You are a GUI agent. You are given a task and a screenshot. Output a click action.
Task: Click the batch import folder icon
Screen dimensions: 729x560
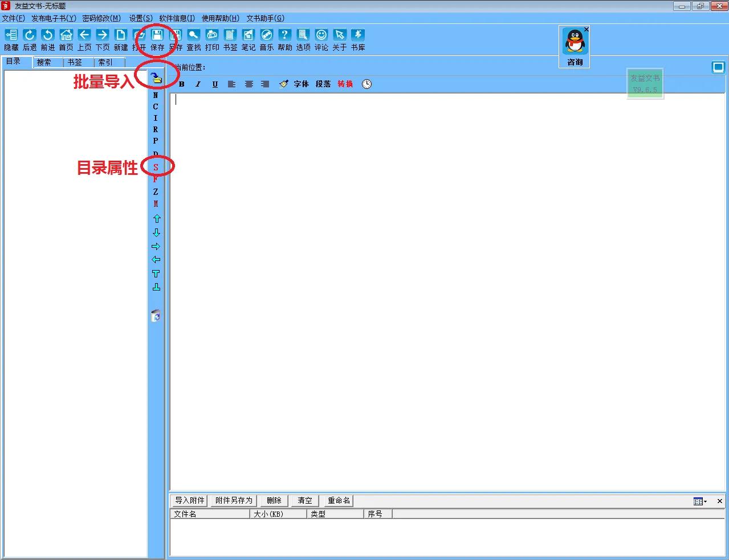click(156, 78)
